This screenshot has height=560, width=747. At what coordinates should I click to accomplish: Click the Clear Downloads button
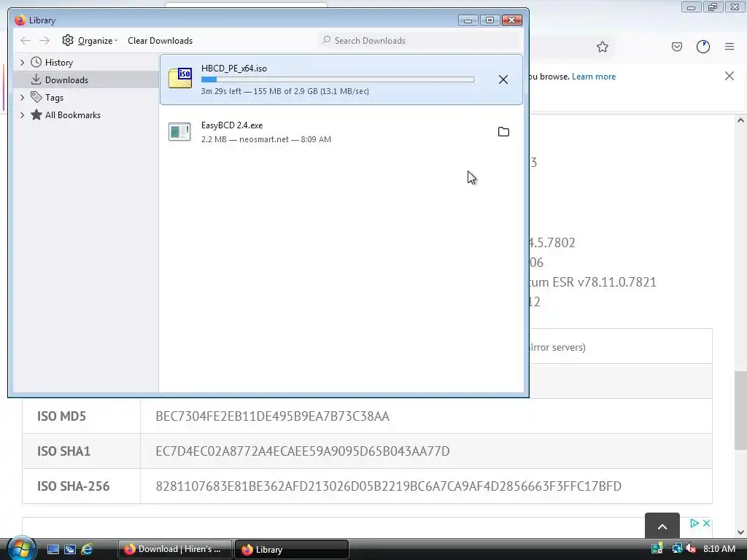pyautogui.click(x=160, y=41)
